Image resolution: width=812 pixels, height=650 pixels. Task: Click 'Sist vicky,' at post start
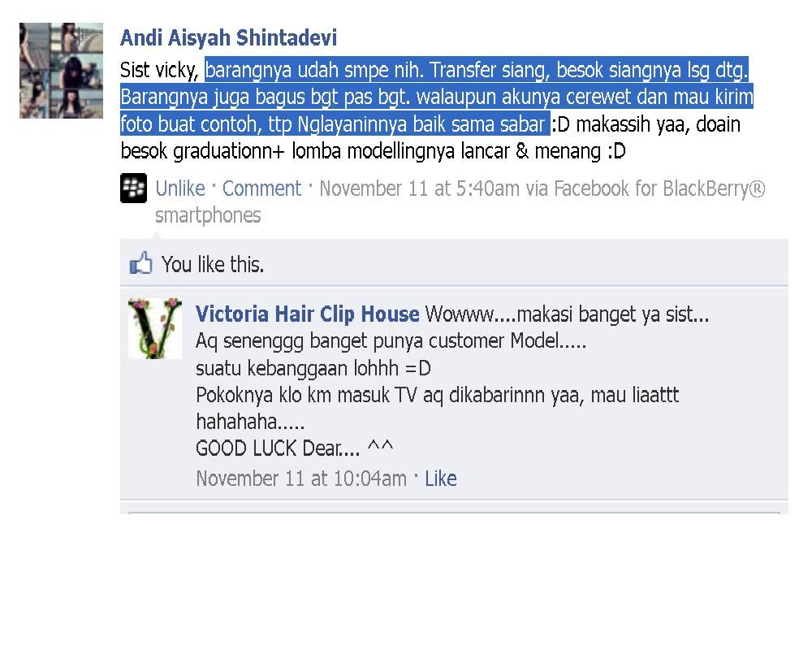(x=160, y=70)
